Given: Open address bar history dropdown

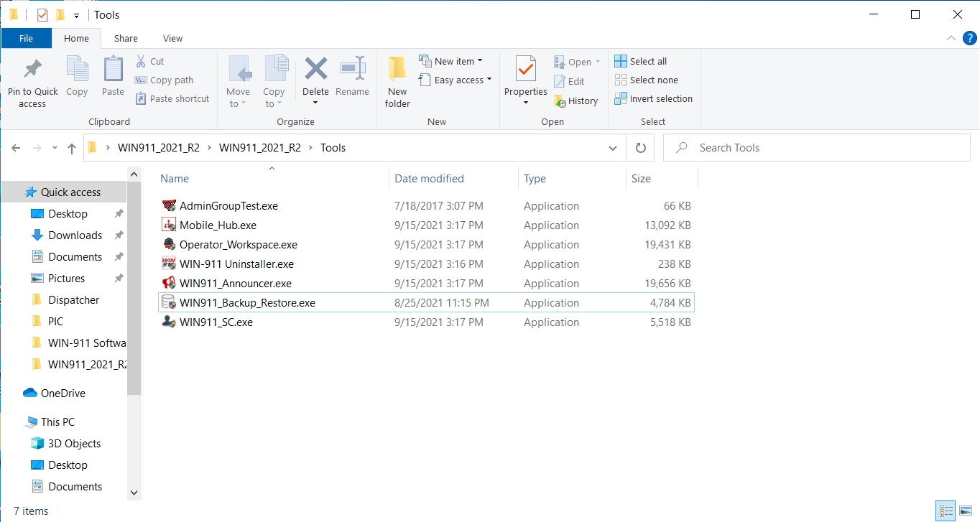Looking at the screenshot, I should pyautogui.click(x=613, y=148).
